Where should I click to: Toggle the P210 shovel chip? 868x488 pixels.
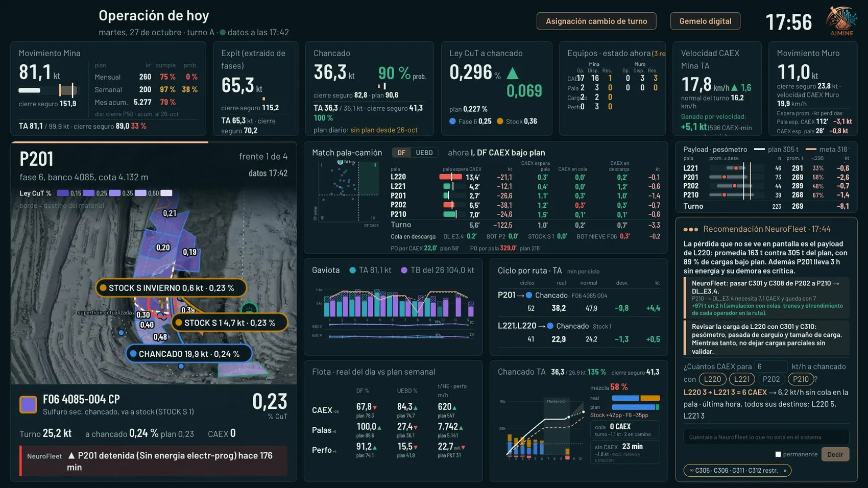pos(801,379)
